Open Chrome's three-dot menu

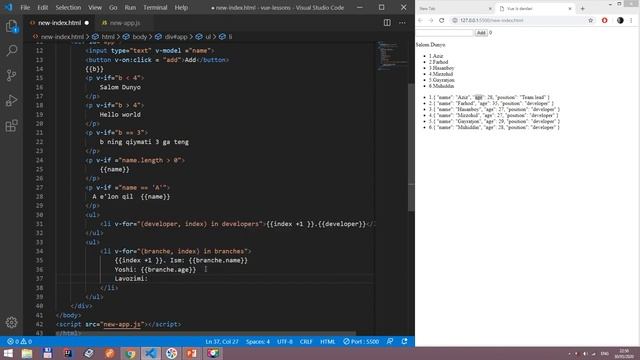coord(631,20)
